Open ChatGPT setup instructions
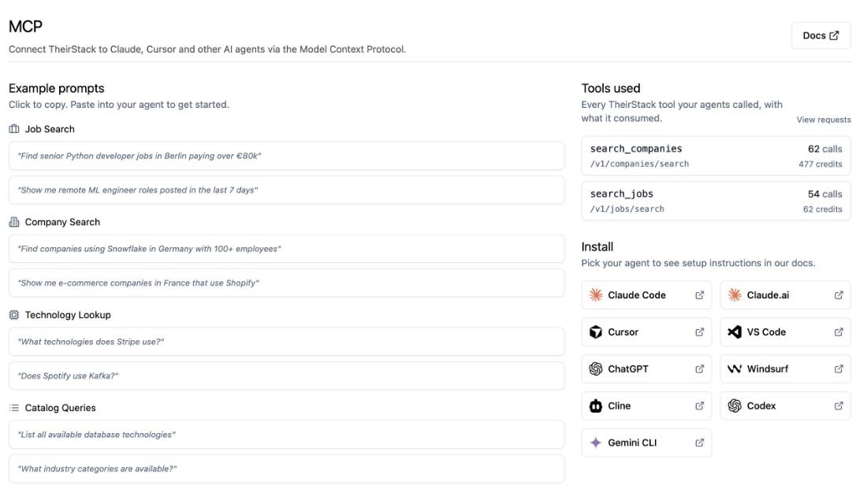The image size is (867, 504). click(646, 369)
